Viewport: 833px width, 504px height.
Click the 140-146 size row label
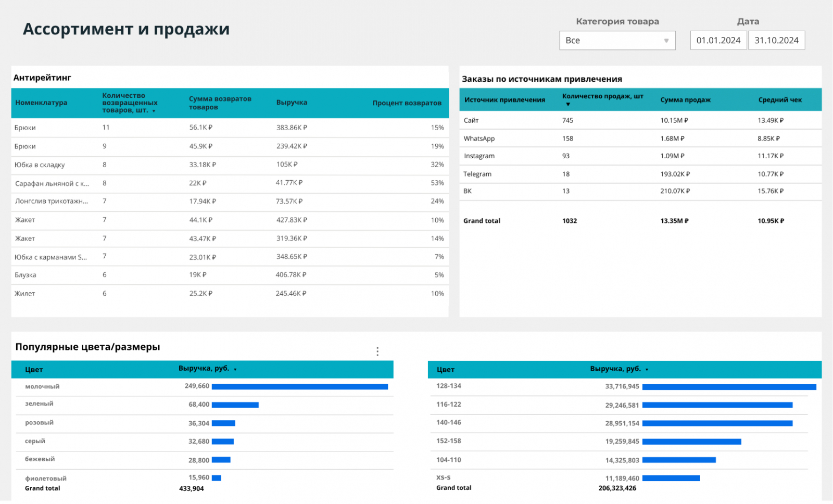coord(449,423)
